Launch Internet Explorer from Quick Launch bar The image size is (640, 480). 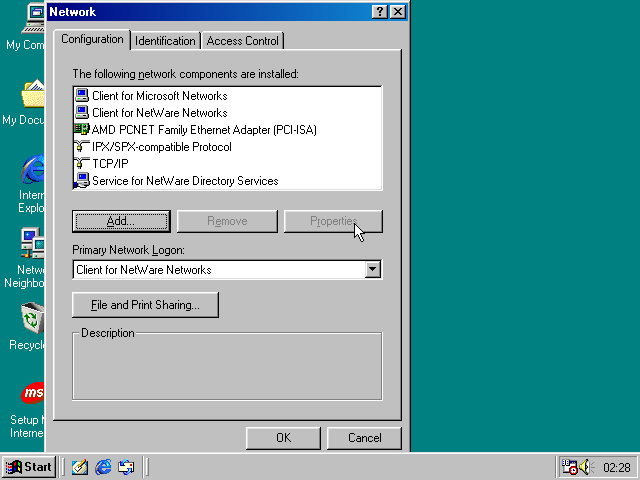click(103, 467)
